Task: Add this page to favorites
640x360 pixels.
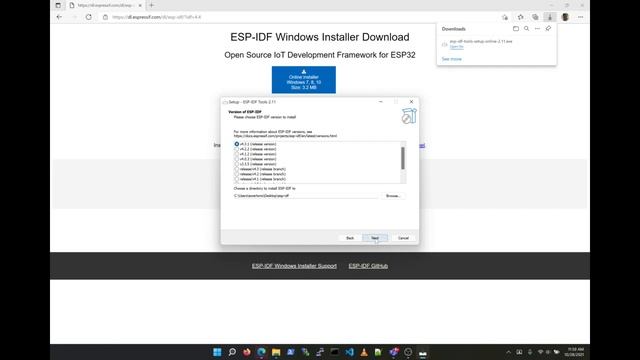Action: click(x=505, y=17)
